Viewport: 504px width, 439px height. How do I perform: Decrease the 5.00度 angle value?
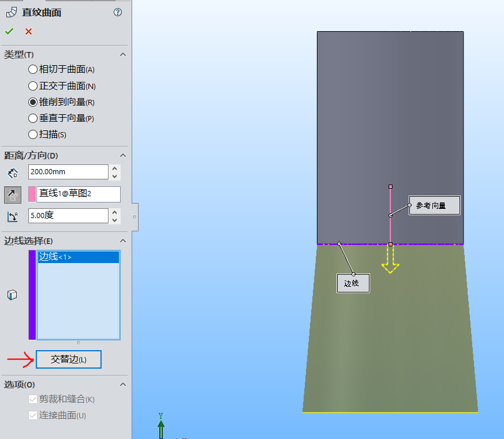tap(115, 220)
